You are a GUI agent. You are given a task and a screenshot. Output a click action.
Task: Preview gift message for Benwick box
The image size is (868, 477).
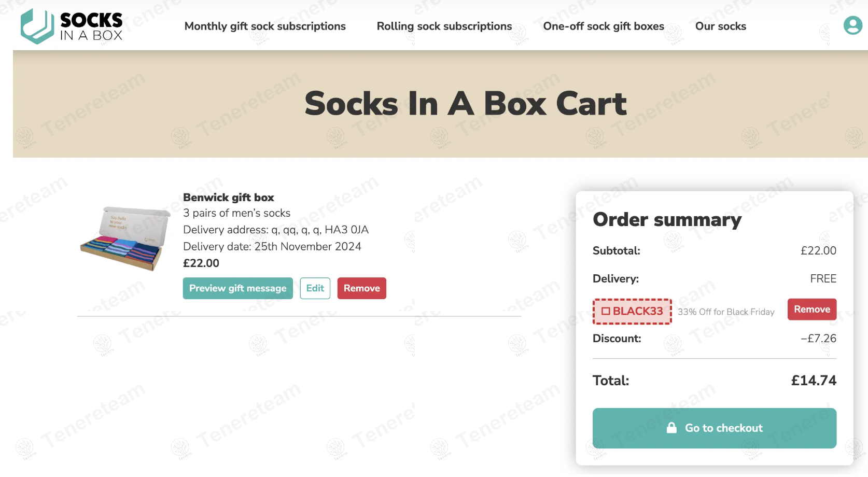point(238,288)
